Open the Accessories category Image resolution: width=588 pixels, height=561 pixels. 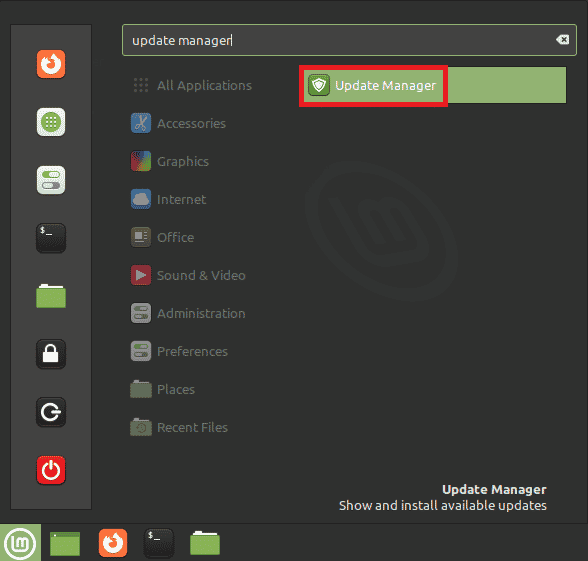coord(178,123)
